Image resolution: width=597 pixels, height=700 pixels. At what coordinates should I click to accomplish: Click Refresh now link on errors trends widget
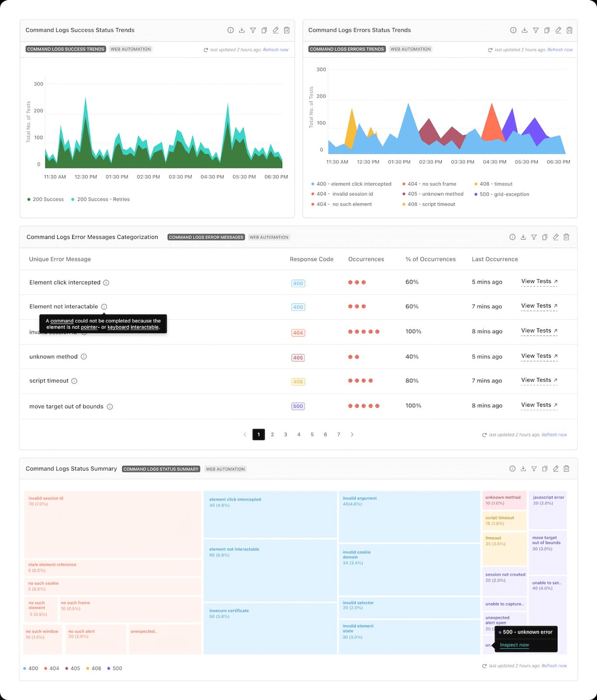tap(560, 49)
